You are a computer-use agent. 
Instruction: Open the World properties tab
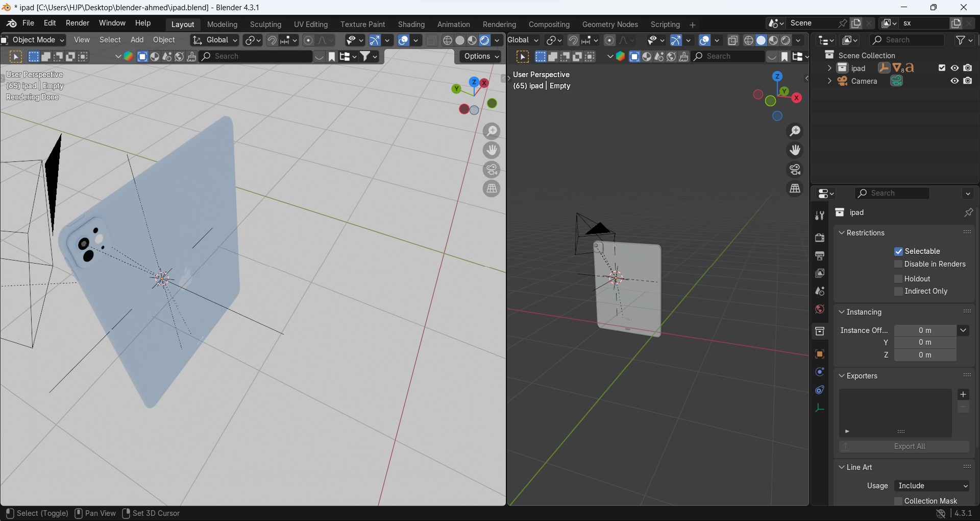(x=820, y=310)
